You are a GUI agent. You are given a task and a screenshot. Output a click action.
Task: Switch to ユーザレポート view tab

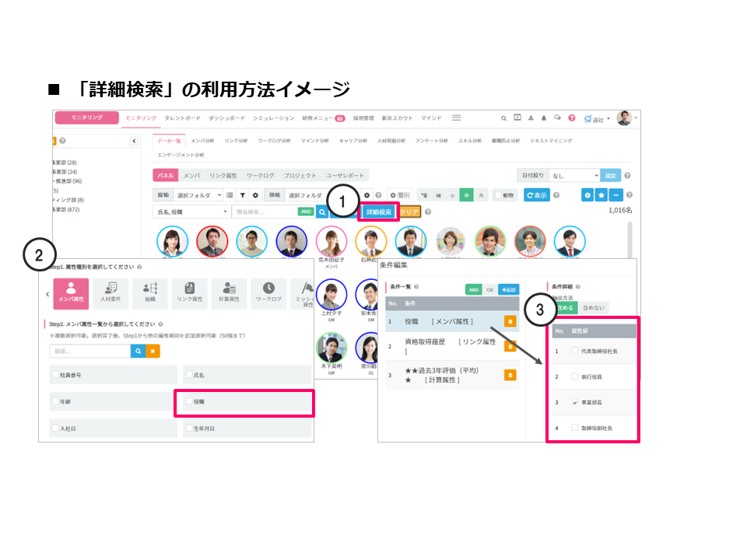(345, 176)
